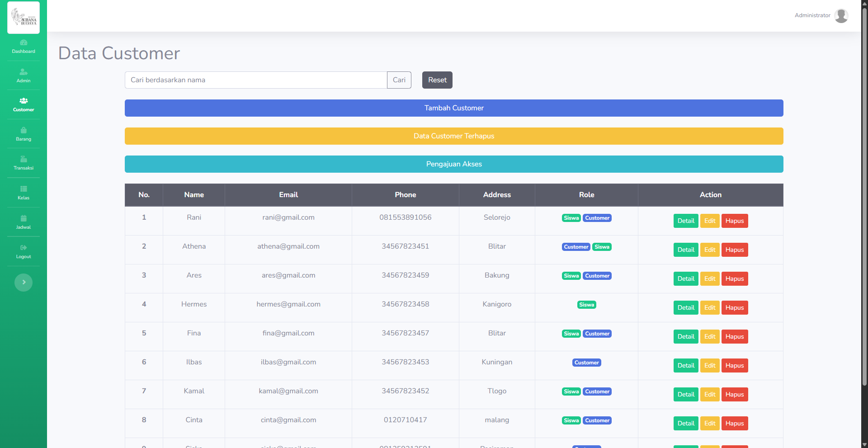Go to the Admin sidebar icon
Viewport: 868px width, 448px height.
[24, 72]
